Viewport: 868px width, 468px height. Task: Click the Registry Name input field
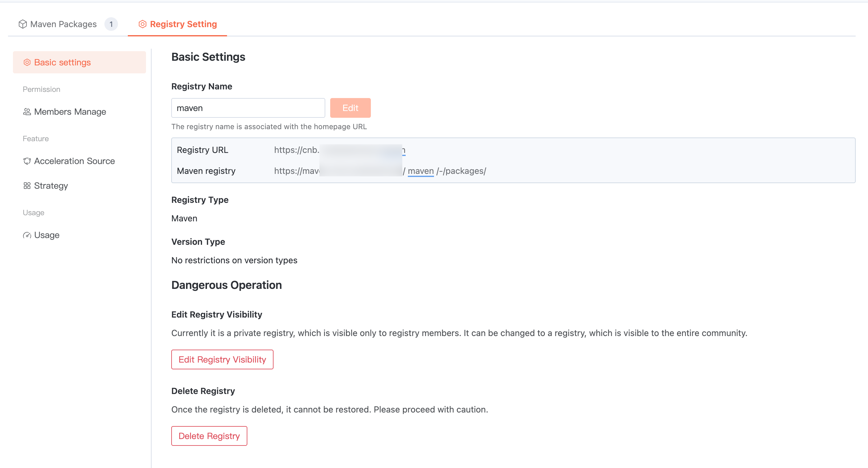point(248,108)
